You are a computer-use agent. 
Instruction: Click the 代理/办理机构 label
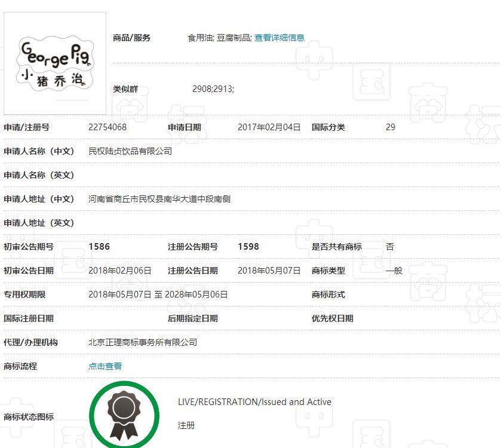pos(30,342)
